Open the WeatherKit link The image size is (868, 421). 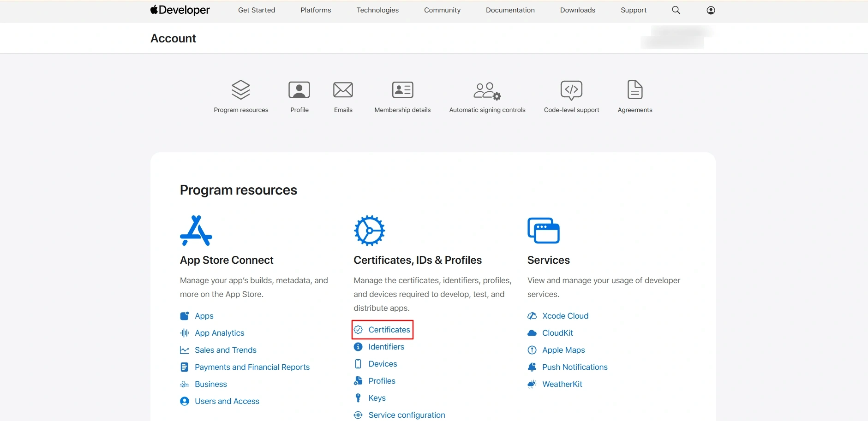click(x=562, y=384)
